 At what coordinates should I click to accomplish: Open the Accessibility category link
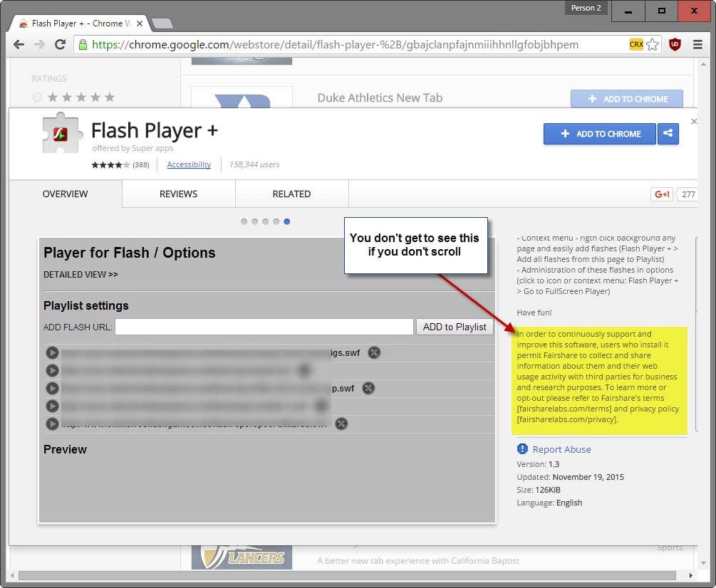pos(189,164)
